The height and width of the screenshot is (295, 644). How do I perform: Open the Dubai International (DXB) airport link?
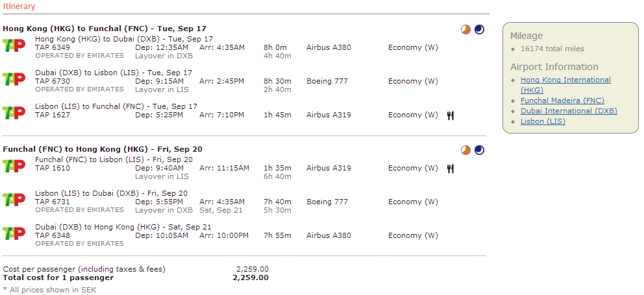pos(569,111)
